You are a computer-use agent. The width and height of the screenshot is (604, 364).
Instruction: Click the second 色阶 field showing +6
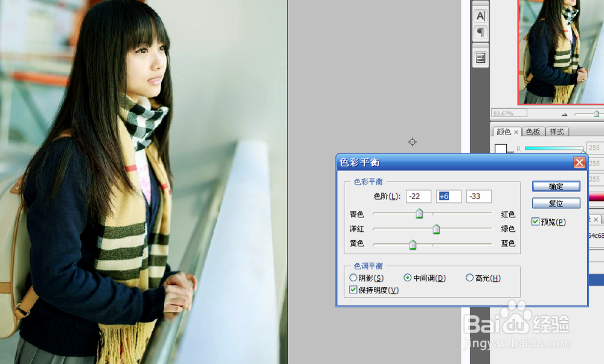pos(448,196)
